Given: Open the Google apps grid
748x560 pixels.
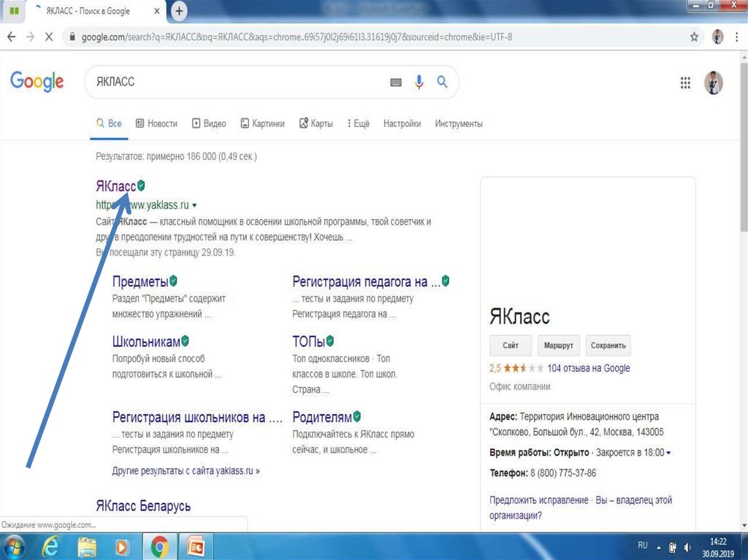Looking at the screenshot, I should pos(685,83).
